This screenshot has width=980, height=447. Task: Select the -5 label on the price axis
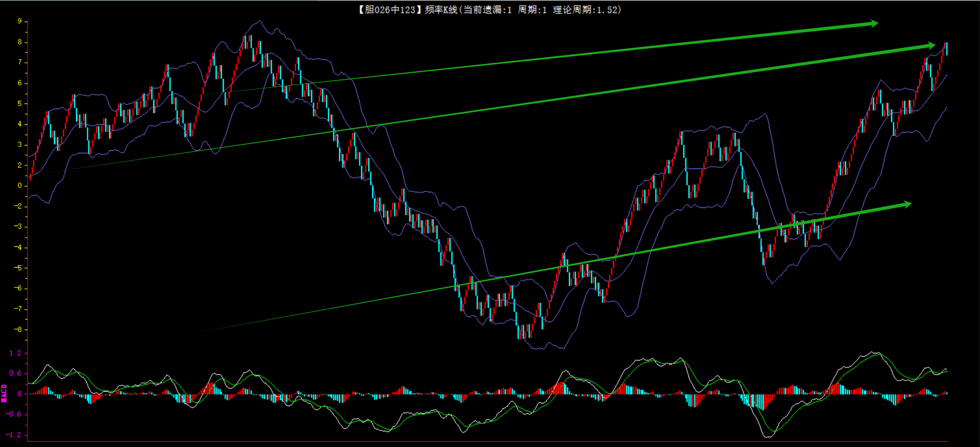click(x=18, y=268)
